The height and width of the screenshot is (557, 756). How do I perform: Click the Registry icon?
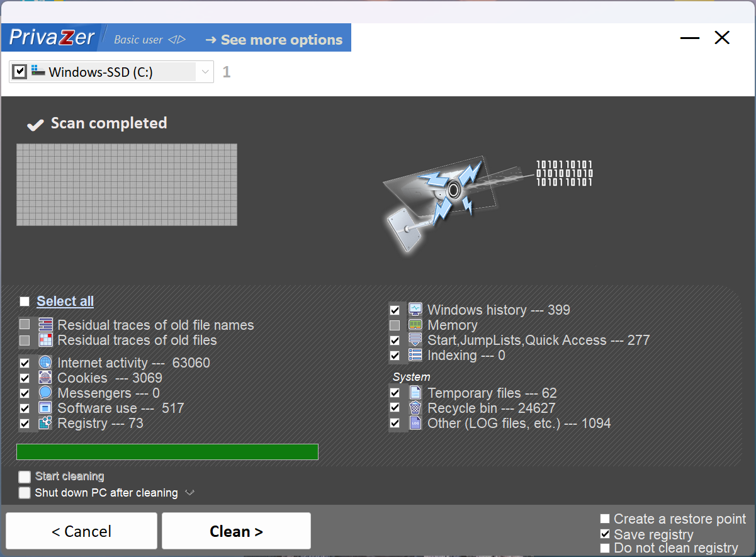45,423
